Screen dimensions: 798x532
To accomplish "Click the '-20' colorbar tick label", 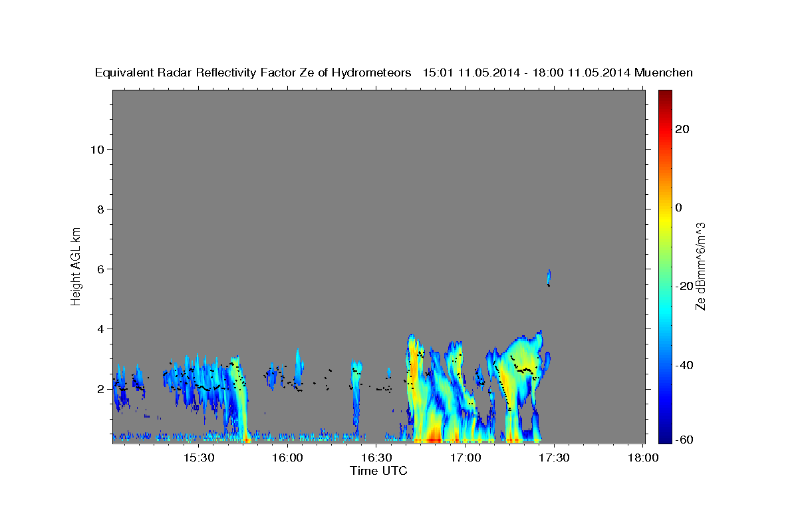I will tap(684, 286).
